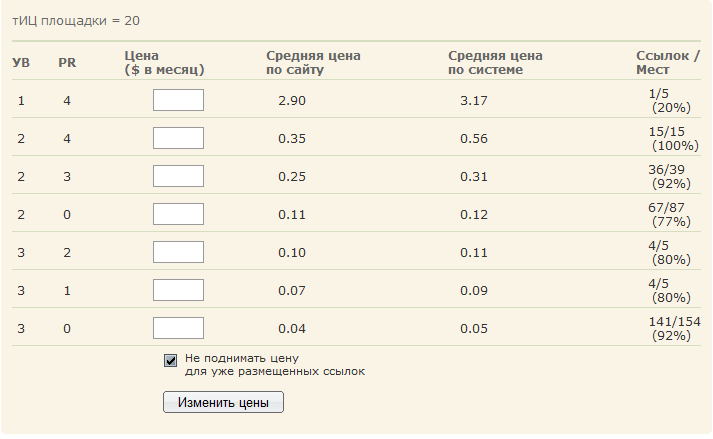This screenshot has width=713, height=439.
Task: Click the price field for УВ 1, PR 4
Action: click(178, 100)
